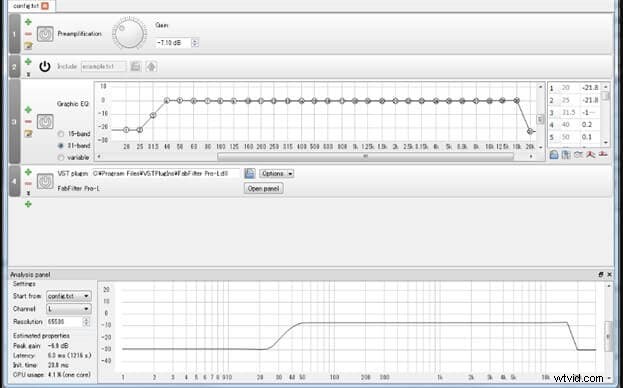This screenshot has width=623, height=388.
Task: Select 31-band radio option
Action: point(61,146)
